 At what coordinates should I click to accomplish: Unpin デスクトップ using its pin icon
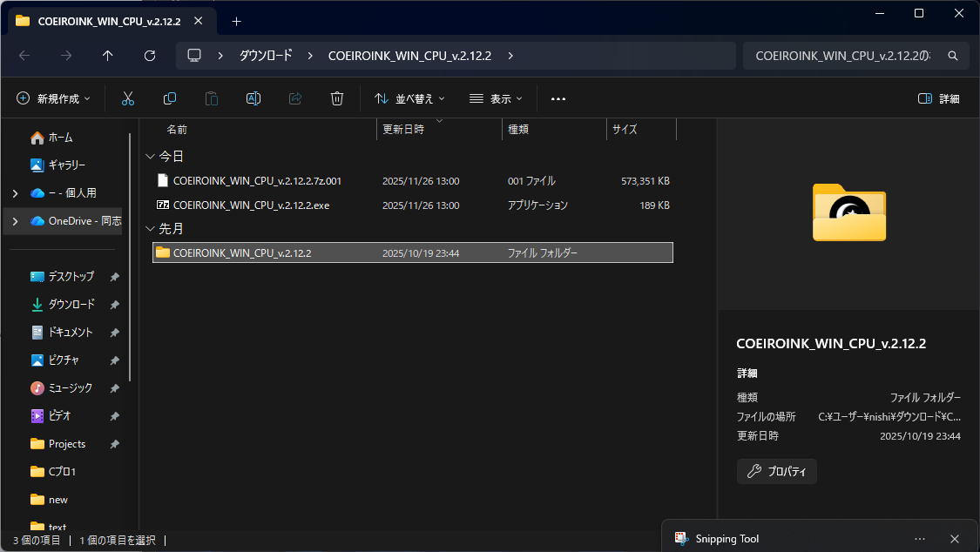point(115,277)
